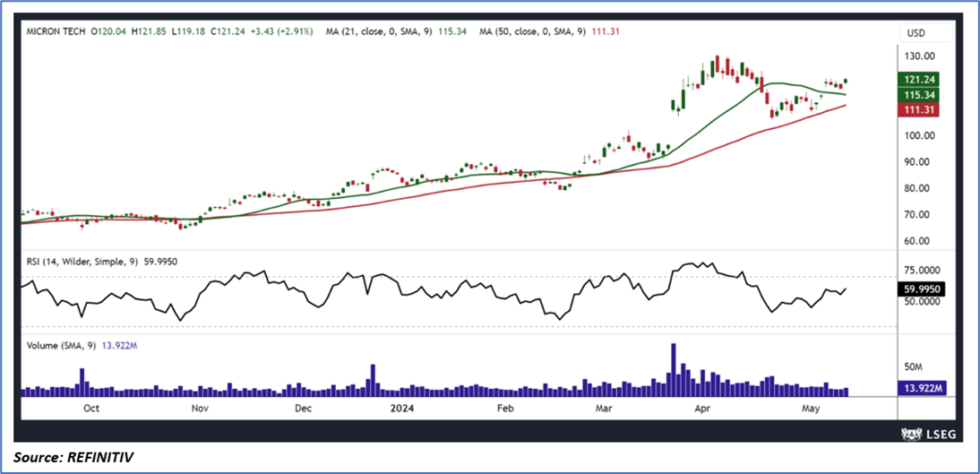Click the 75.0000 RSI axis label

click(921, 271)
